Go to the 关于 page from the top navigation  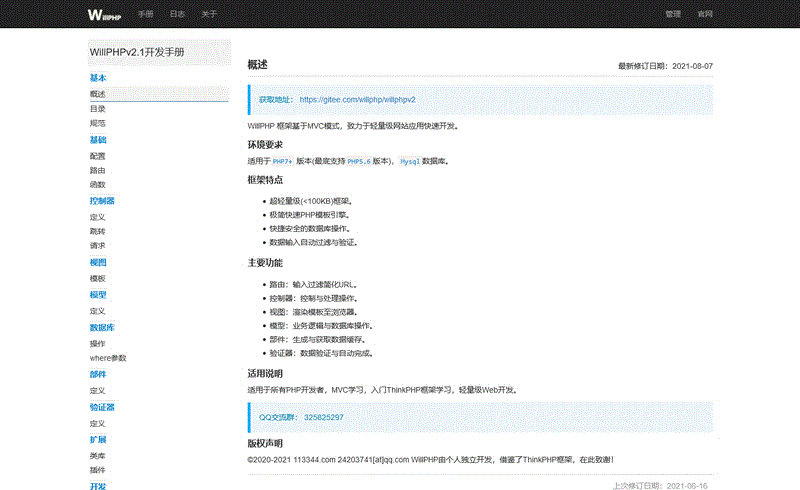point(208,15)
